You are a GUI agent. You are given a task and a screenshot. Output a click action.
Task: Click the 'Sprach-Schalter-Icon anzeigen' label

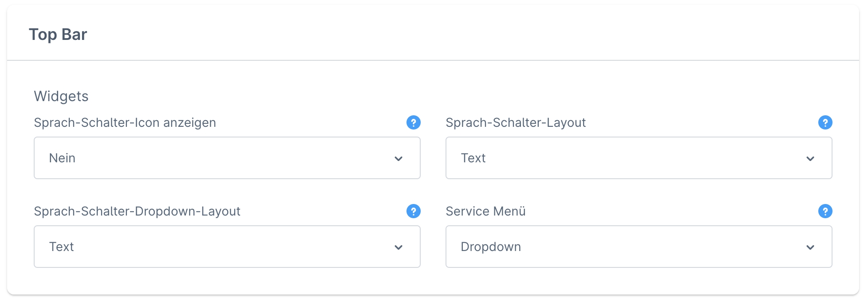[x=125, y=122]
